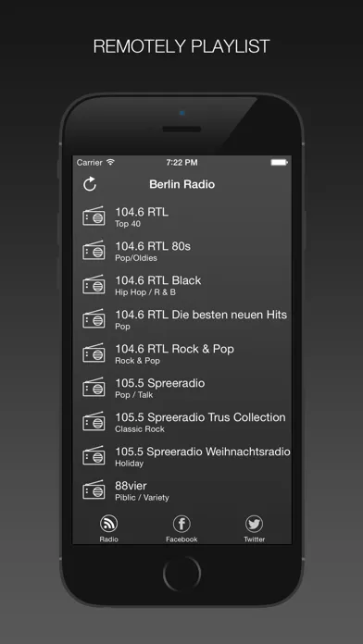
Task: Click radio icon beside 104.6 RTL Top 40
Action: point(94,216)
